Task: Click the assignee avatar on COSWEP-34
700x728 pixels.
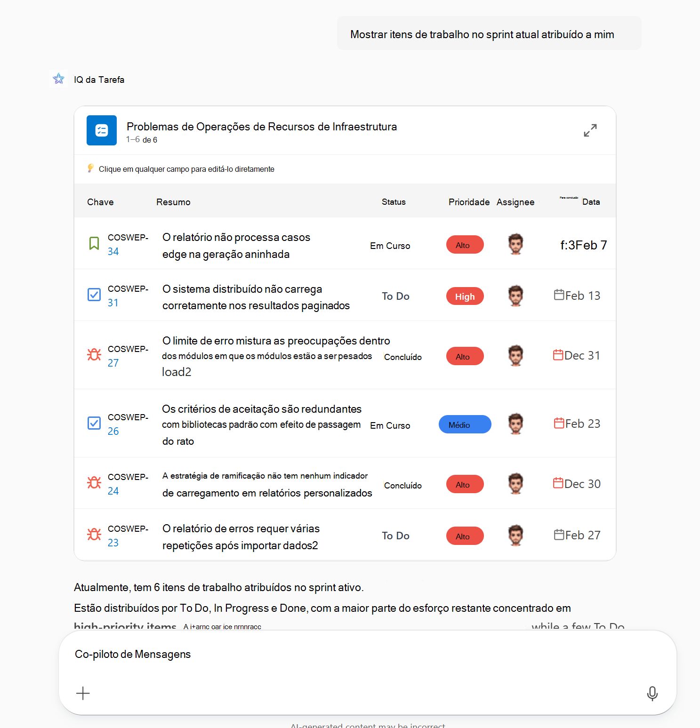Action: point(515,244)
